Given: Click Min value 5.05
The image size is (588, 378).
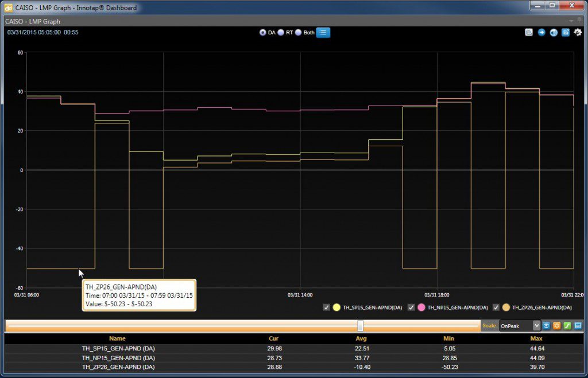Looking at the screenshot, I should point(450,348).
